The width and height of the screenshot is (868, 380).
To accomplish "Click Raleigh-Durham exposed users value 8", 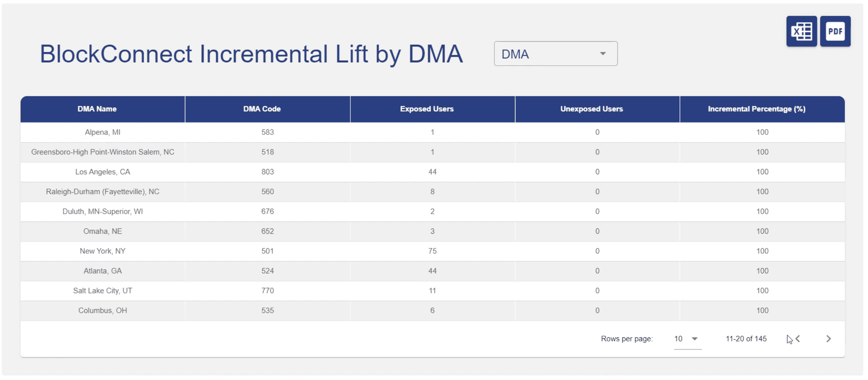I will coord(433,192).
